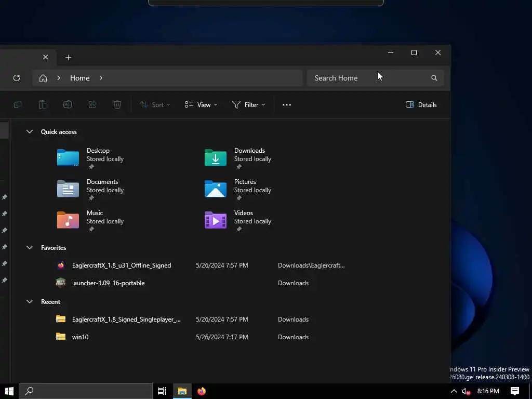Close the current File Explorer tab

(46, 57)
